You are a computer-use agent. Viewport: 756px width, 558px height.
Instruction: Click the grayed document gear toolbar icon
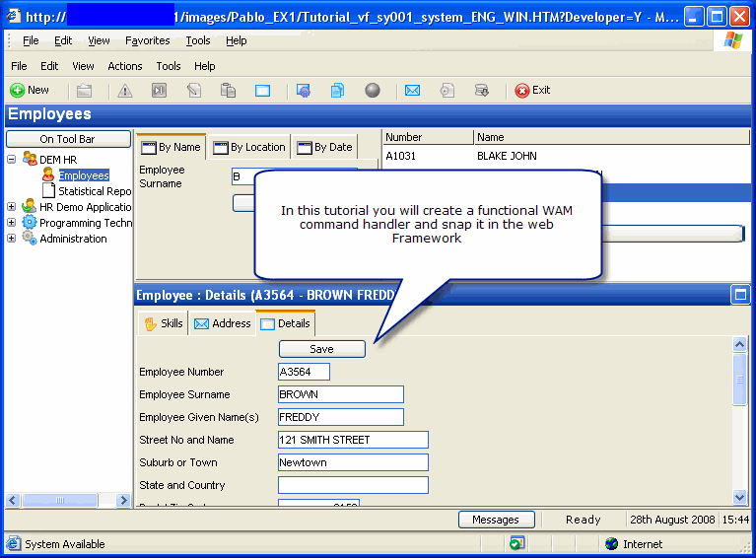pyautogui.click(x=447, y=90)
